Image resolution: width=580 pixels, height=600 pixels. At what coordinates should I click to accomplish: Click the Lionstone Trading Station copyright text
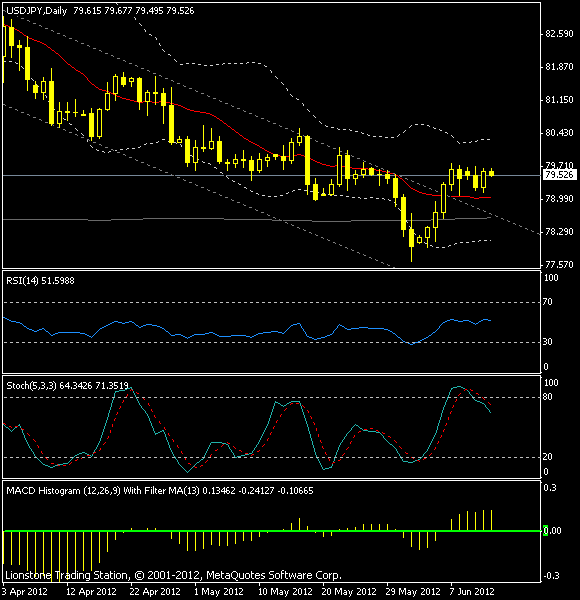click(173, 576)
